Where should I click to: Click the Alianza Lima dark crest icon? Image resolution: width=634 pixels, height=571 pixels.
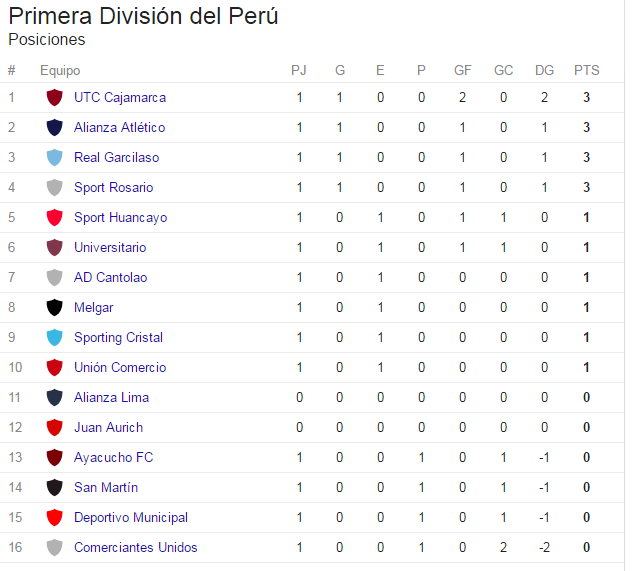tap(55, 398)
